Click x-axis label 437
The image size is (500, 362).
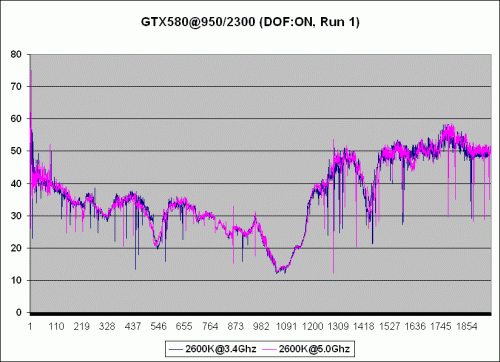133,326
